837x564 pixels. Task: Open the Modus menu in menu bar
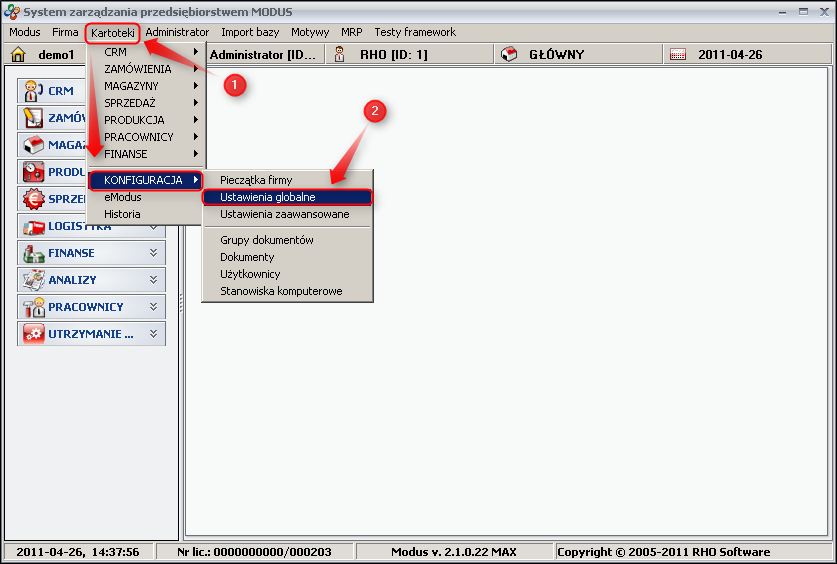pos(25,32)
